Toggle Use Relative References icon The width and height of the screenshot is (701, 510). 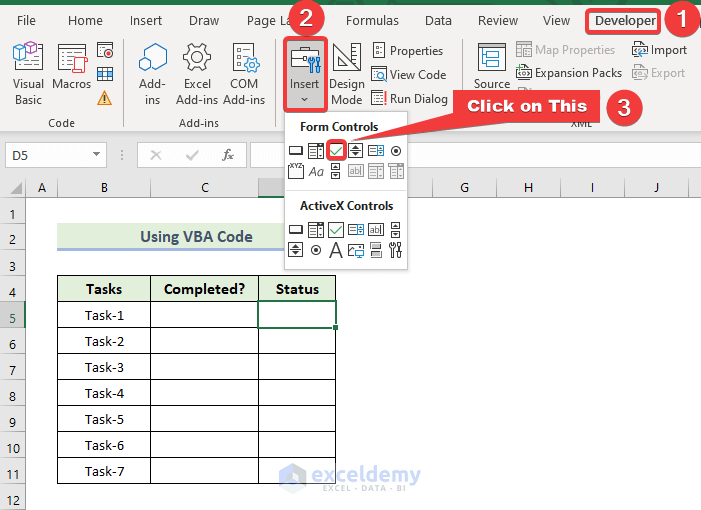tap(105, 74)
